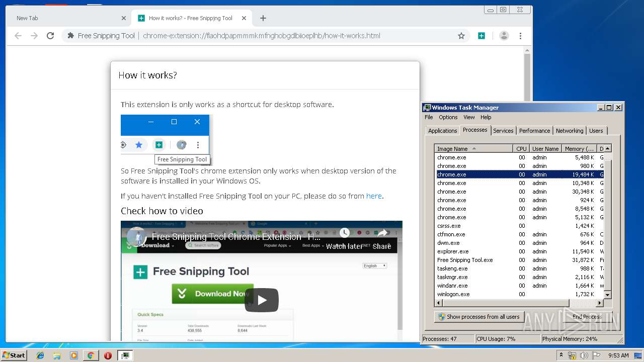
Task: Select Free Snipping Tool.exe process
Action: [x=520, y=260]
